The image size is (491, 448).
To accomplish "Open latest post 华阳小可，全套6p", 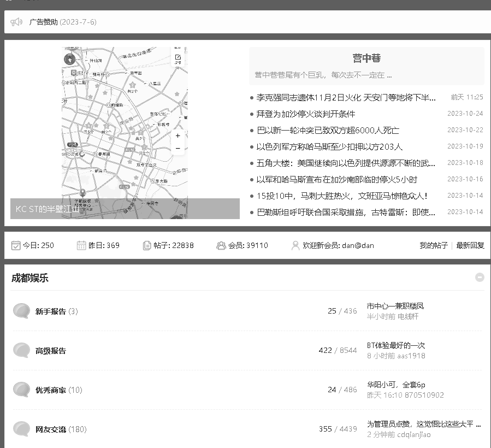I will click(396, 385).
